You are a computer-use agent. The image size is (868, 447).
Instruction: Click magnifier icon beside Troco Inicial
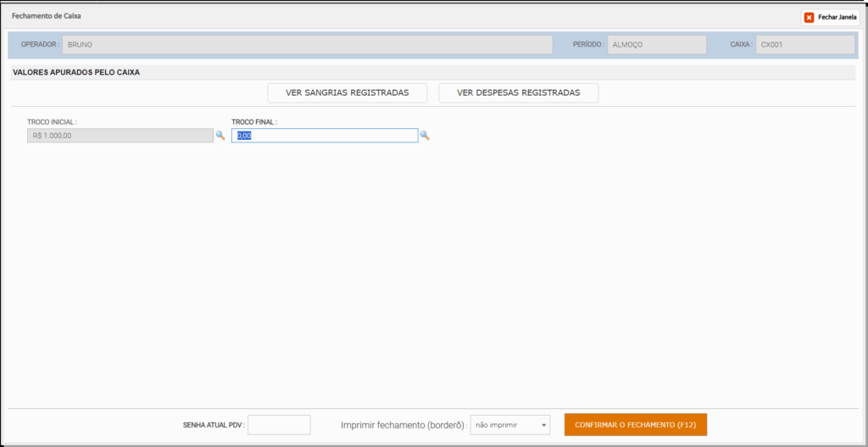coord(220,135)
